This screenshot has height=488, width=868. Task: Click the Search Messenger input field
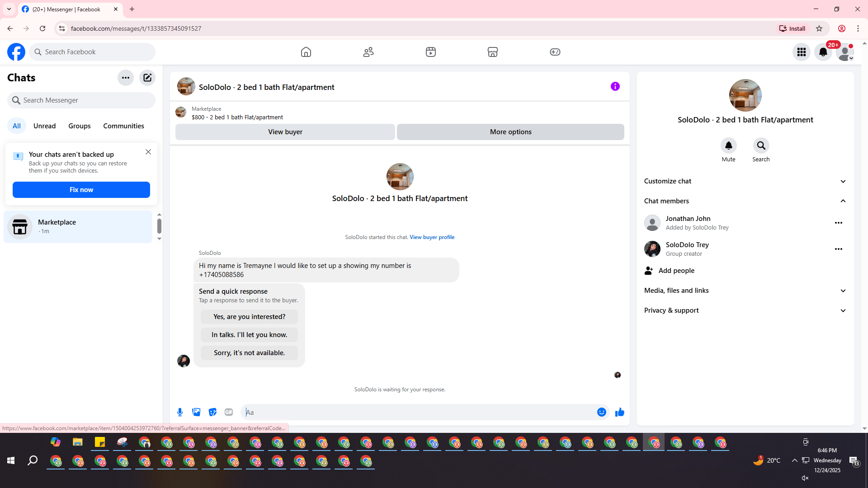click(x=86, y=100)
